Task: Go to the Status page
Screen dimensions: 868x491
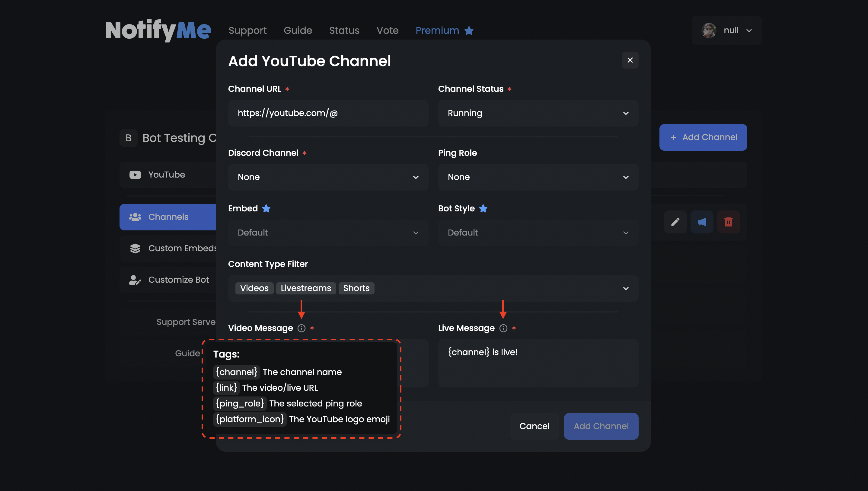Action: click(x=344, y=31)
